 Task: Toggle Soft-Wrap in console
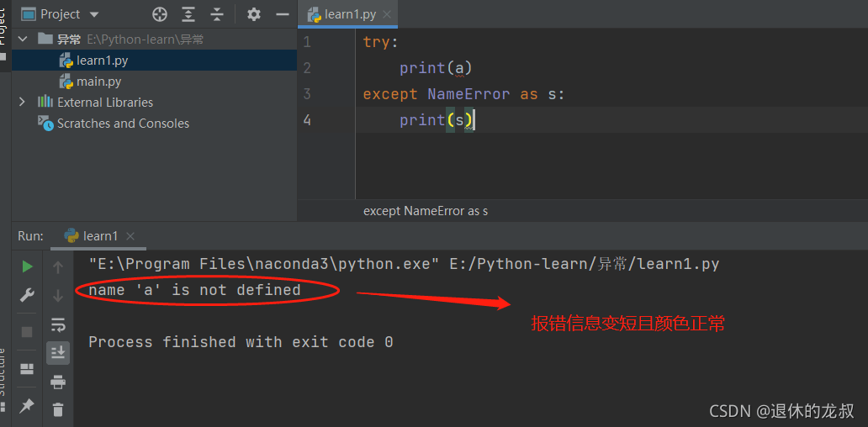[57, 324]
